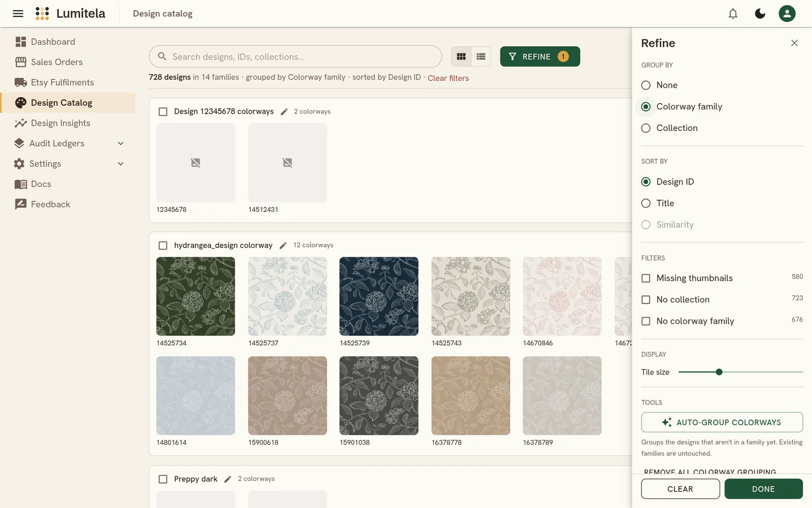Open Design Insights page

pos(69,123)
